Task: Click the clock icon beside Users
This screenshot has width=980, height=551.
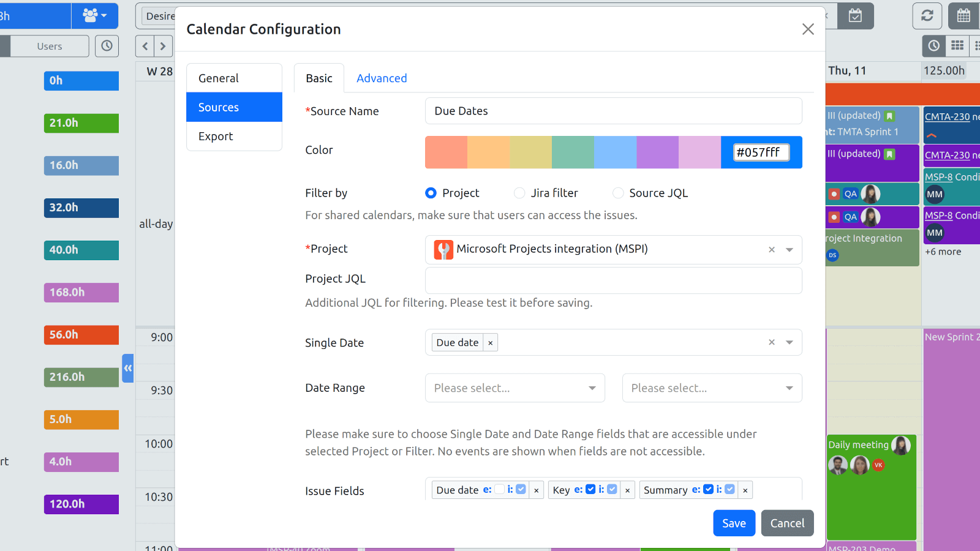Action: [x=107, y=46]
